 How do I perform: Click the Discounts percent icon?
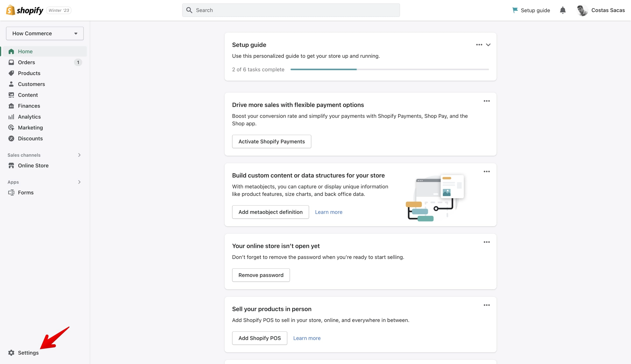pos(11,139)
